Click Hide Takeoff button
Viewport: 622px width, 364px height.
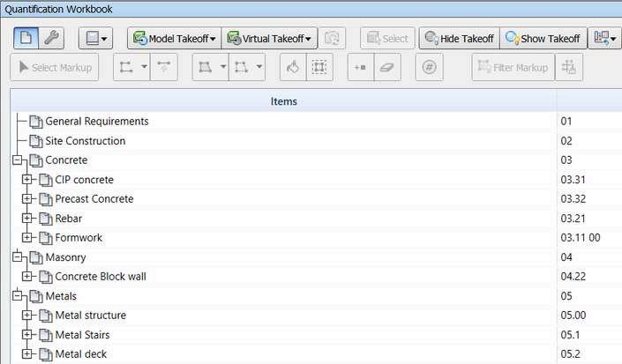point(460,39)
